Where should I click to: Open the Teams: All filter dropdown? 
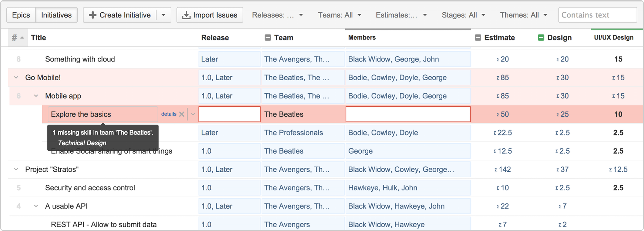pyautogui.click(x=339, y=15)
